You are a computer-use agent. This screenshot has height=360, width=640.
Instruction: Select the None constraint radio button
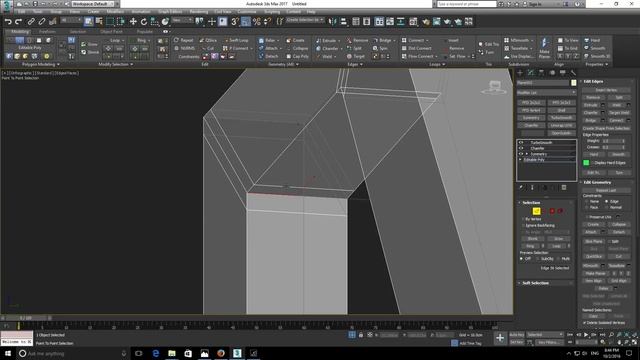pos(587,202)
